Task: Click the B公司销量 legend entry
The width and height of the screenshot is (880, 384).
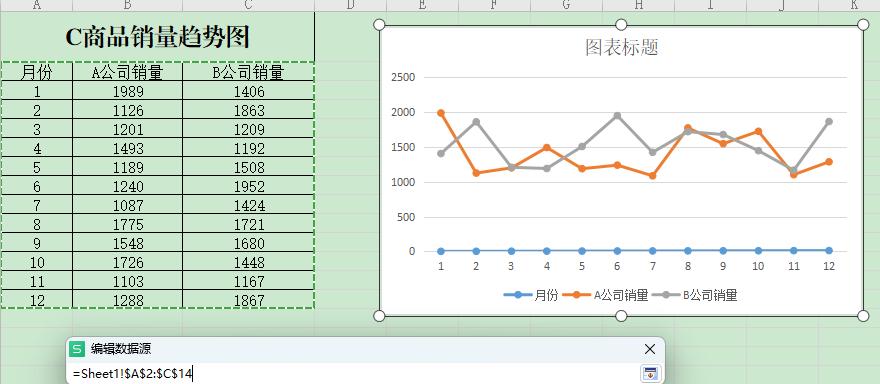Action: (695, 295)
